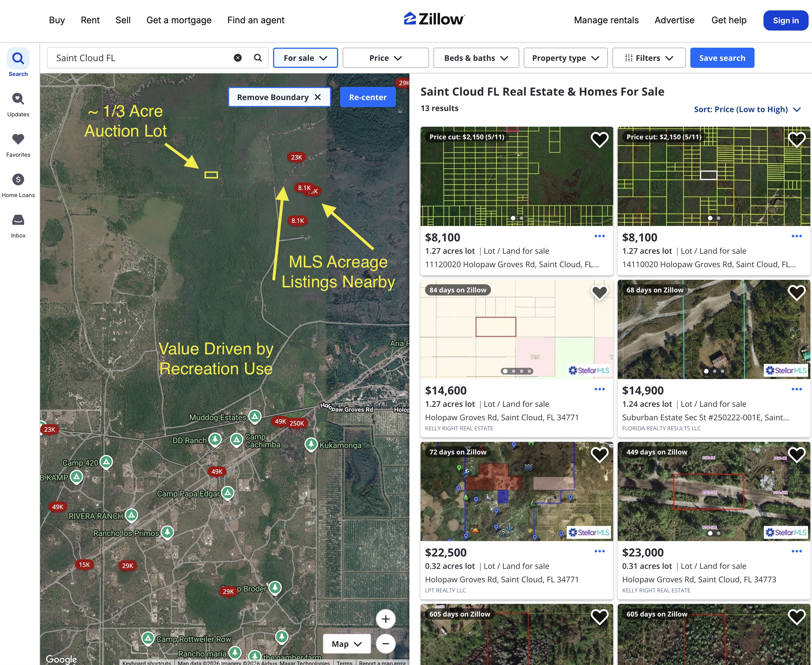Screen dimensions: 812x665
Task: Open Get a mortgage menu
Action: click(x=179, y=20)
